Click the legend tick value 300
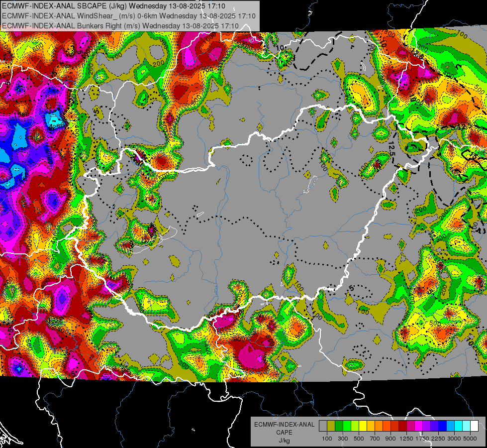The height and width of the screenshot is (448, 487). click(343, 439)
